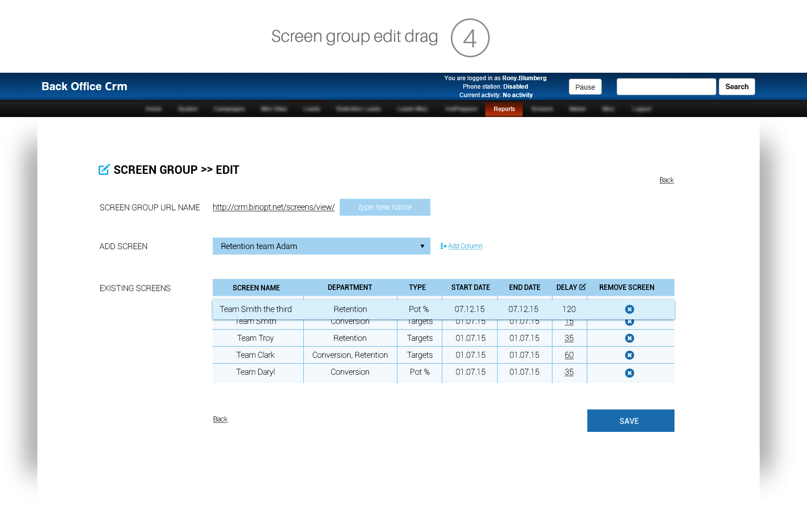The image size is (807, 532).
Task: Open the Add Screen dropdown
Action: click(x=321, y=246)
